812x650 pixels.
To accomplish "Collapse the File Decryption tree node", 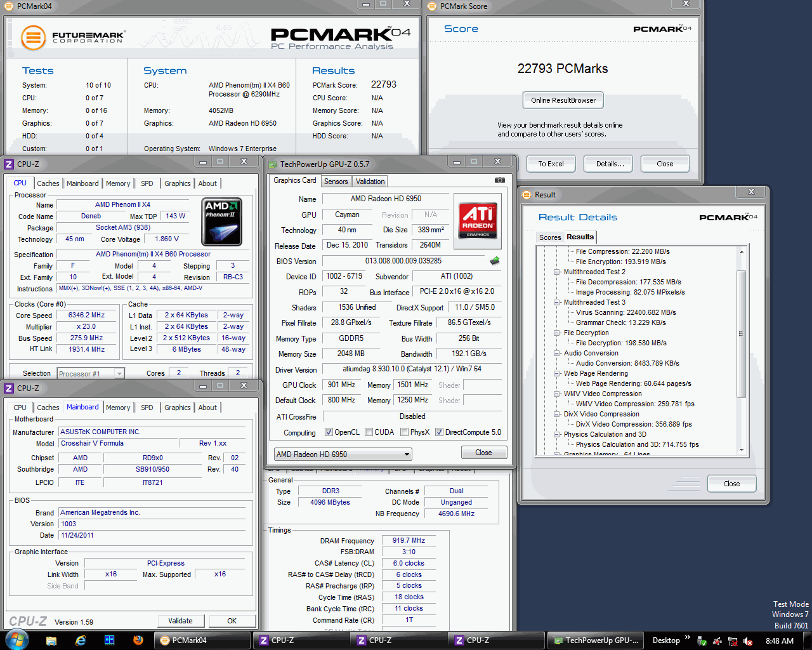I will point(557,333).
